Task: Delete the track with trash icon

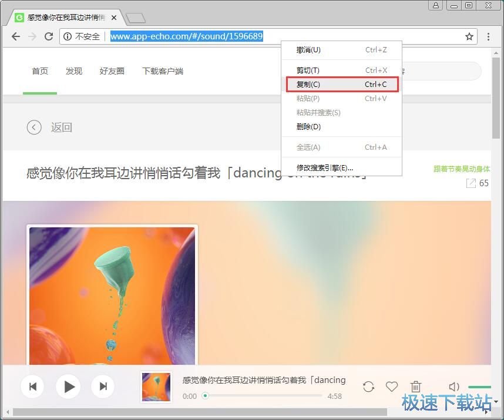Action: pos(416,387)
